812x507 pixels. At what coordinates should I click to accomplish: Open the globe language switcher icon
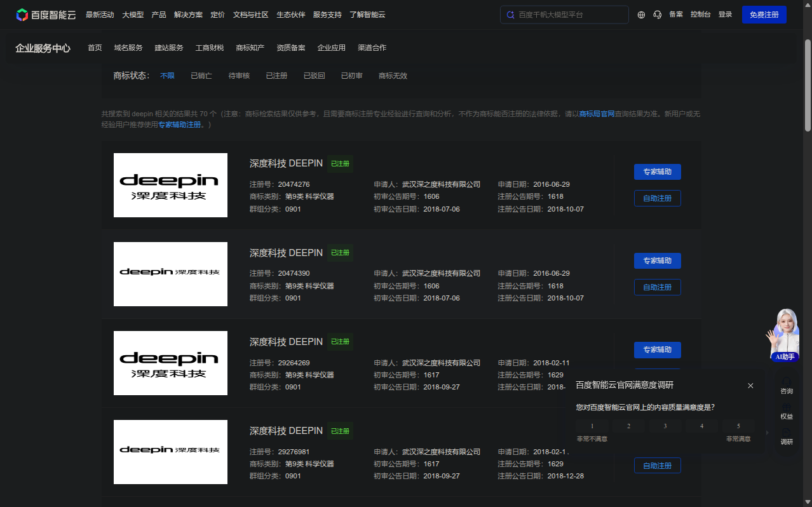pyautogui.click(x=641, y=15)
